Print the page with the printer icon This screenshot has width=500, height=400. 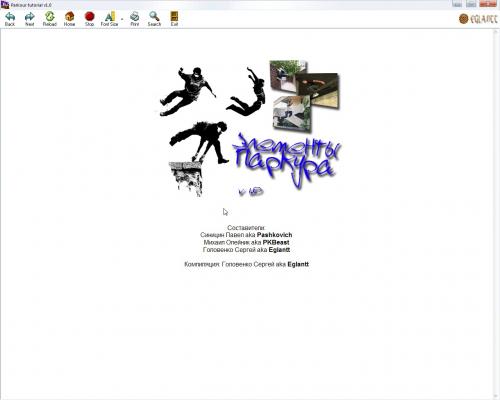[135, 19]
